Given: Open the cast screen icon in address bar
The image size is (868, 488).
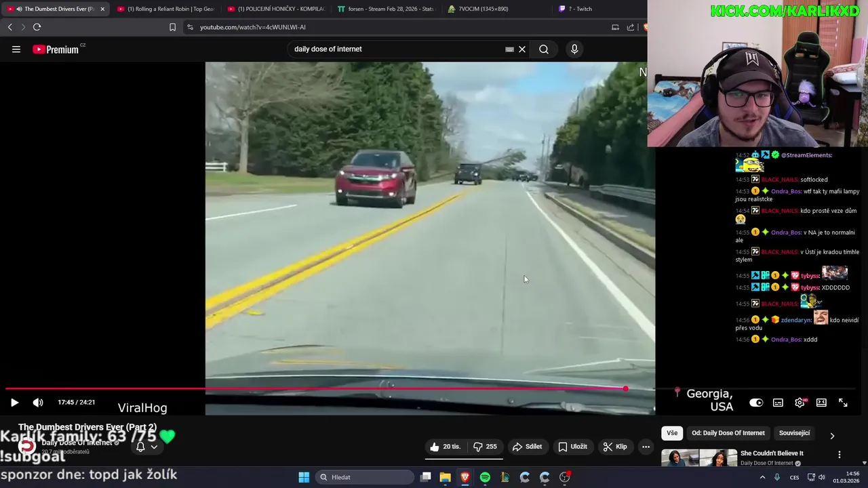Looking at the screenshot, I should 615,27.
